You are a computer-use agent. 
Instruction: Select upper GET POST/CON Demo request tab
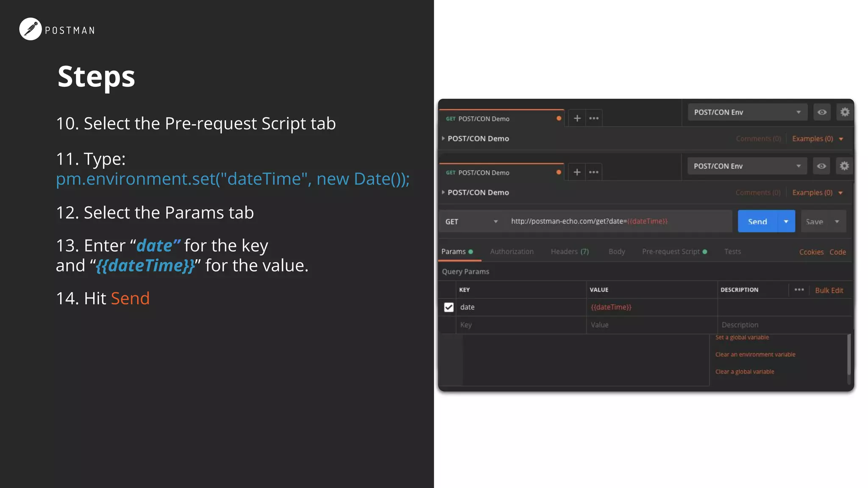pyautogui.click(x=502, y=119)
